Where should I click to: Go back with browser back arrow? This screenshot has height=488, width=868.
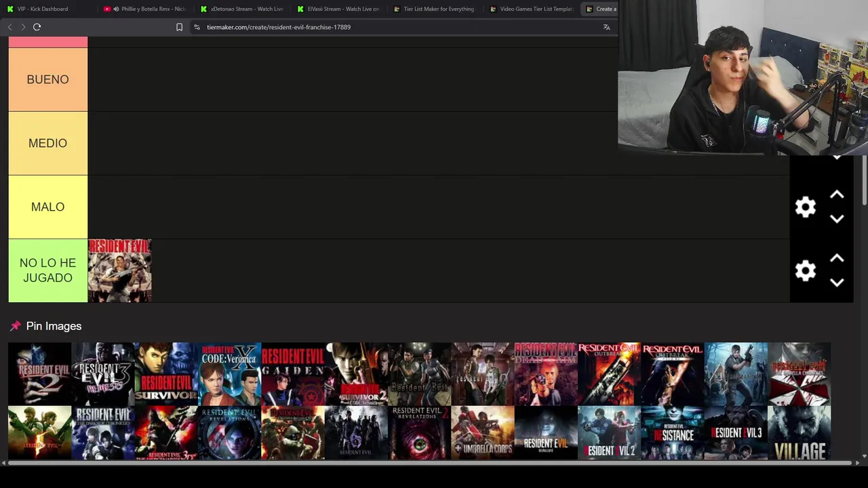coord(9,27)
